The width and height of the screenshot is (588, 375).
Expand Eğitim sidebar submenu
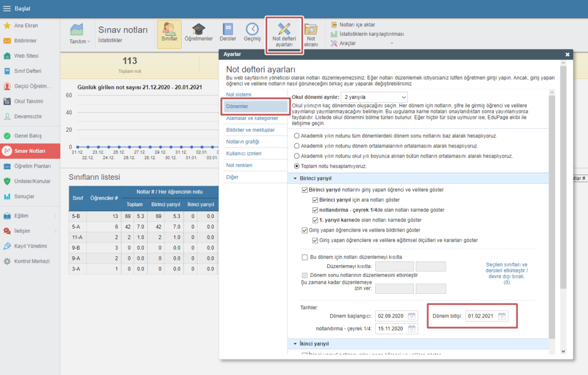(x=55, y=216)
